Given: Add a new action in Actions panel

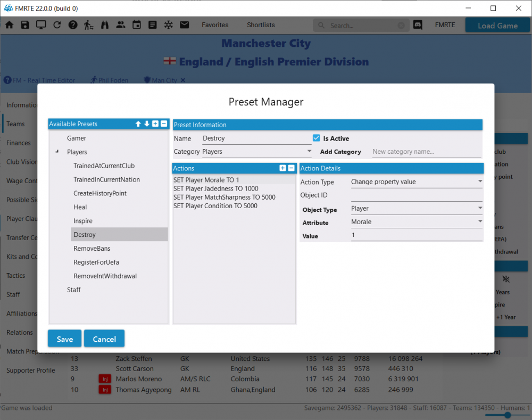Looking at the screenshot, I should [x=283, y=168].
